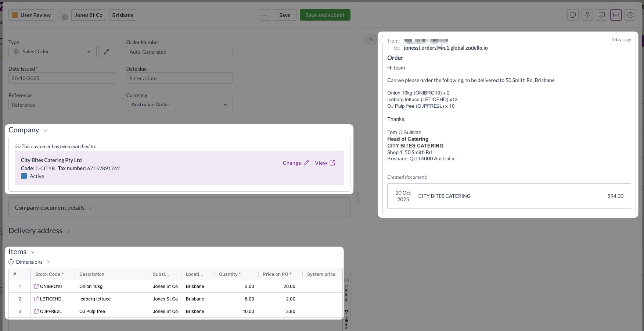Click the User Review status swatch

click(15, 15)
